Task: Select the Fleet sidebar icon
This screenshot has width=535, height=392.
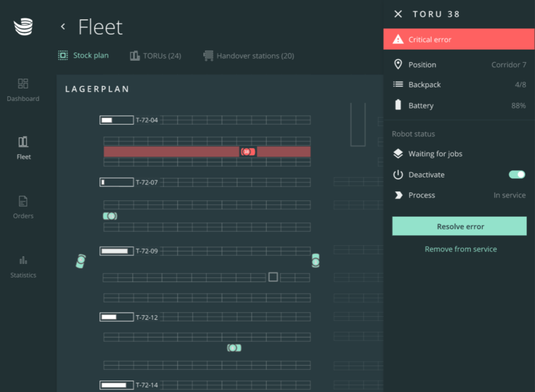Action: (23, 142)
